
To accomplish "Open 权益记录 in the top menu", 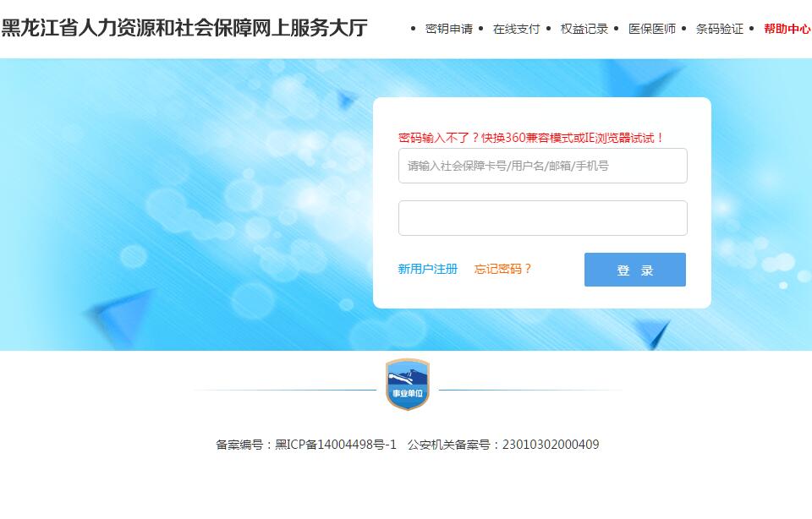I will click(x=584, y=29).
